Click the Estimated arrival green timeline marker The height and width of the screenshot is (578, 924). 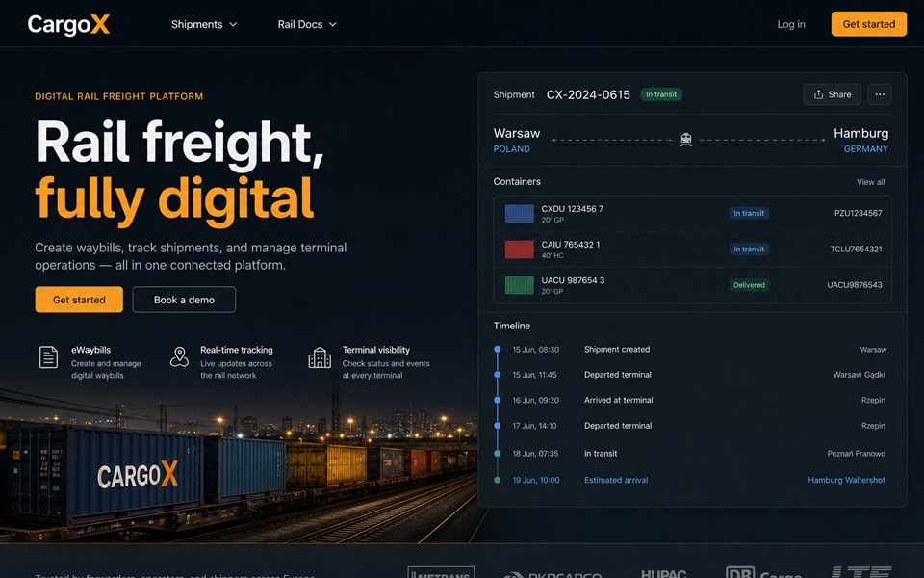point(498,480)
